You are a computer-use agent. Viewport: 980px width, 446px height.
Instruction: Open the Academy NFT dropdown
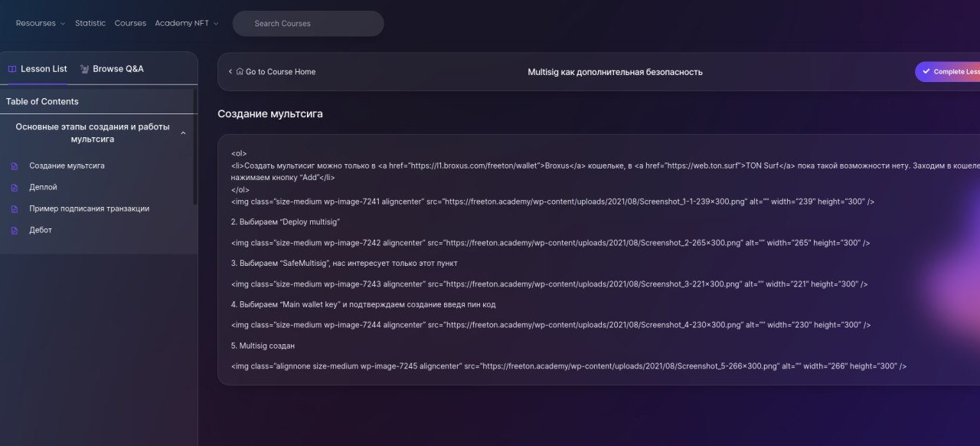click(187, 24)
